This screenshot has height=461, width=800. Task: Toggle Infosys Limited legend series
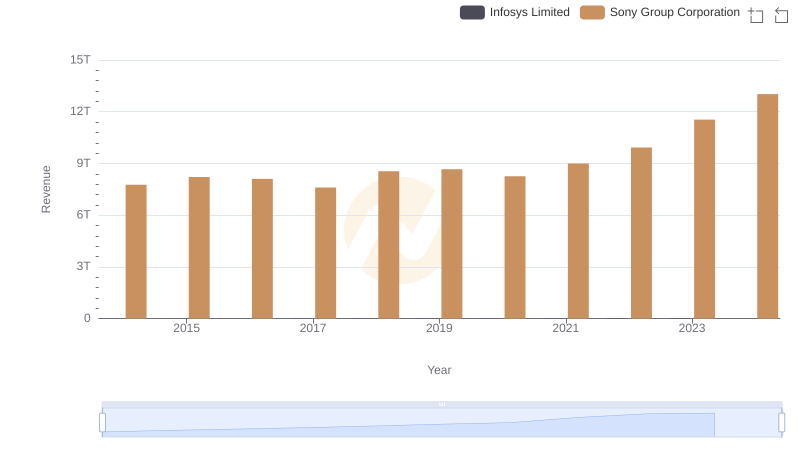point(515,12)
